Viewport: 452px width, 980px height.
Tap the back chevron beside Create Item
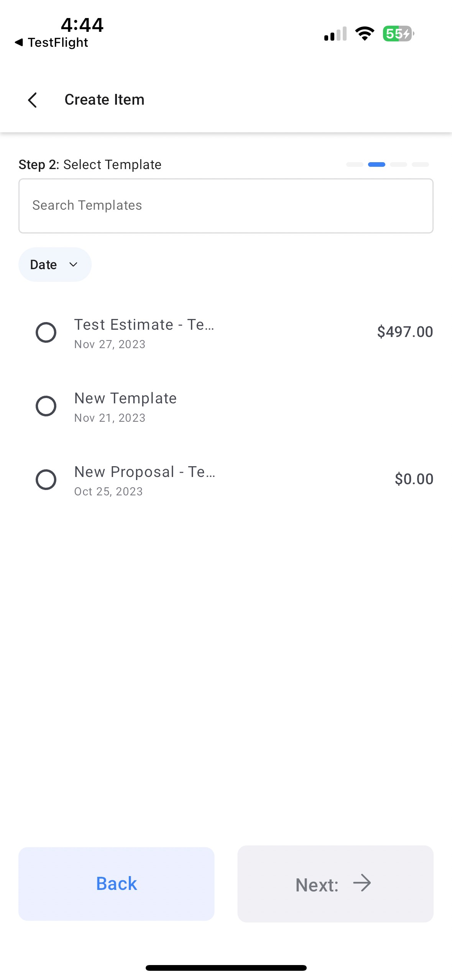[x=33, y=100]
